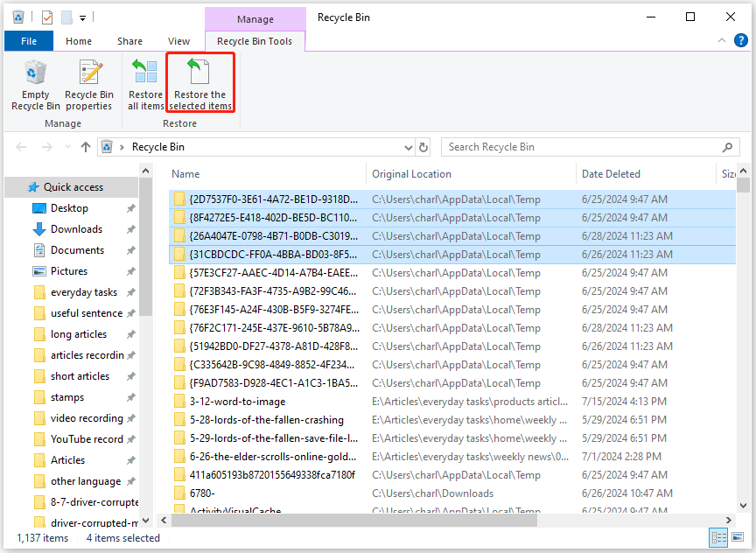Switch to Details view icon
This screenshot has height=553, width=756.
tap(719, 537)
